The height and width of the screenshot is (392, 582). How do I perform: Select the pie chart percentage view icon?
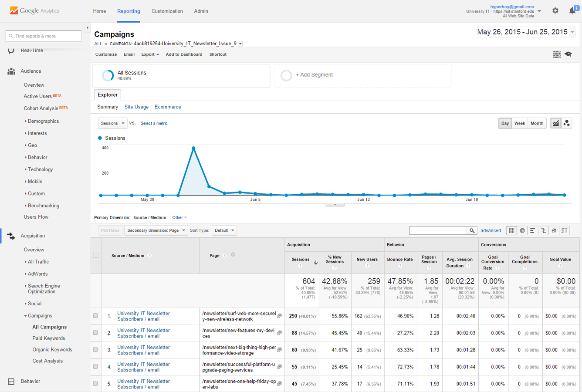tap(522, 230)
